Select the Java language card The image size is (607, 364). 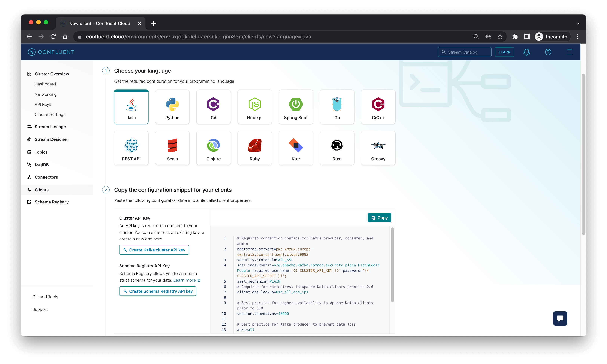pyautogui.click(x=131, y=107)
